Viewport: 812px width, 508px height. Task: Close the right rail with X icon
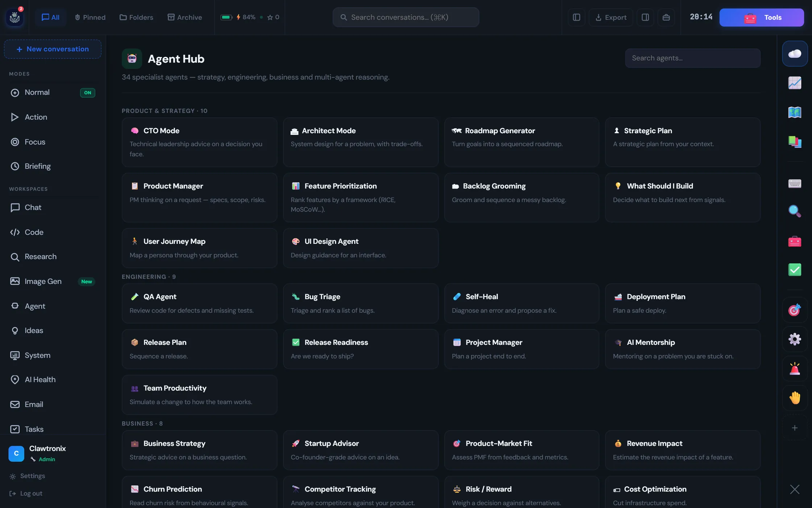795,489
